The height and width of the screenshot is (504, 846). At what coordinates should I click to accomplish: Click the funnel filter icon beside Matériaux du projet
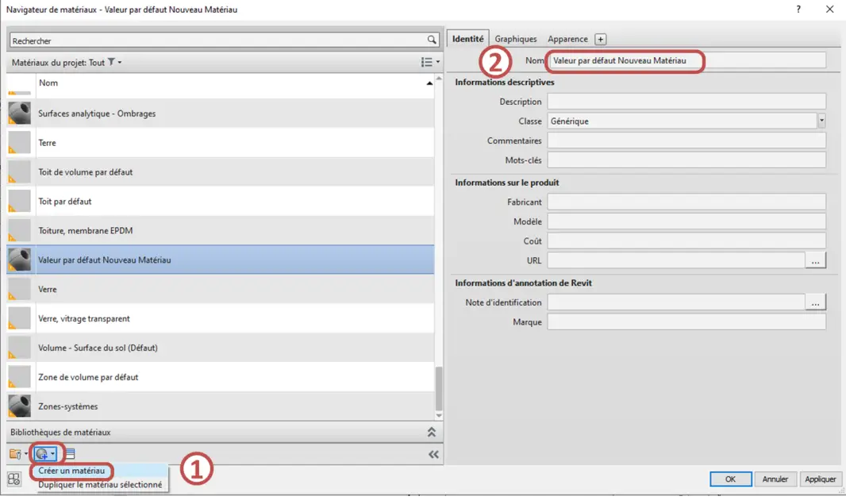pos(111,62)
